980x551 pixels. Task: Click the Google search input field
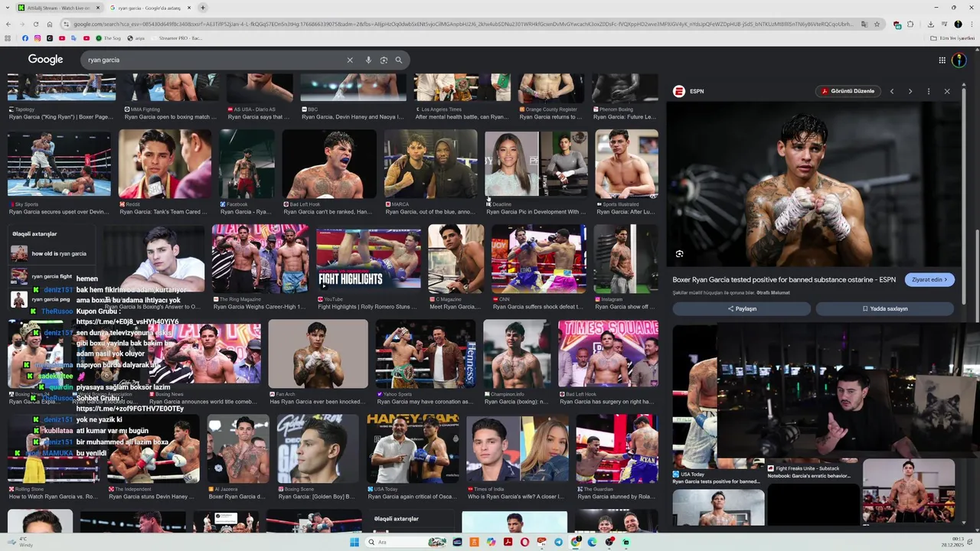pos(214,60)
